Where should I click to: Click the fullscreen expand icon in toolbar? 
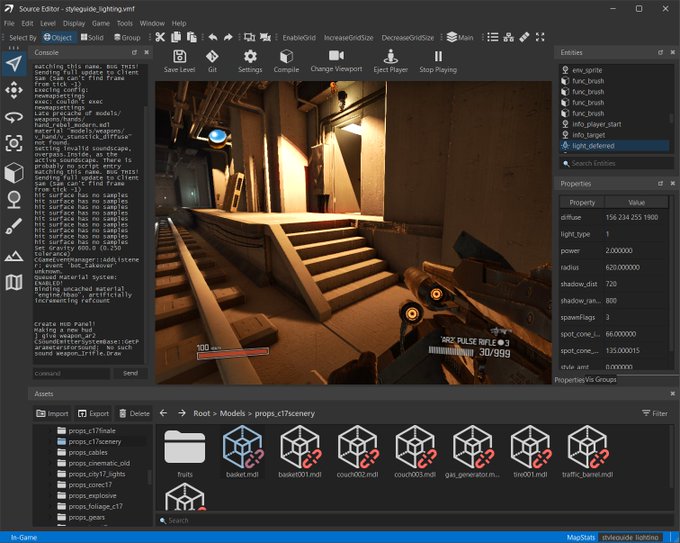point(539,37)
